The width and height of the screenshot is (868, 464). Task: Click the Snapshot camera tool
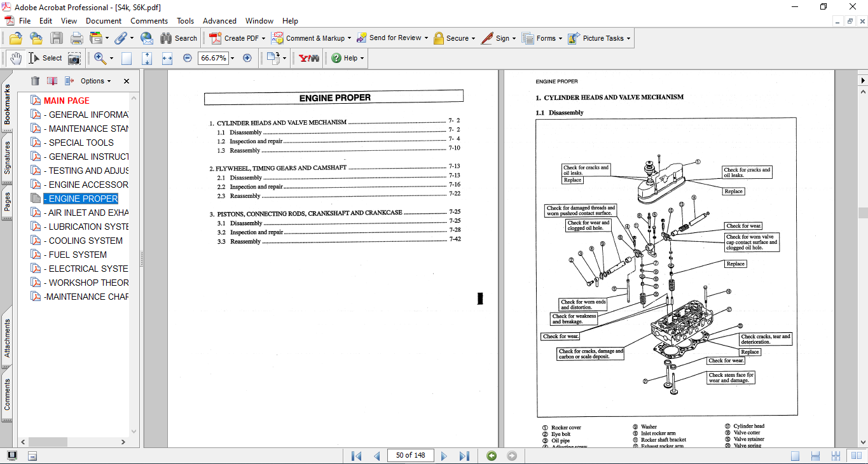[74, 58]
